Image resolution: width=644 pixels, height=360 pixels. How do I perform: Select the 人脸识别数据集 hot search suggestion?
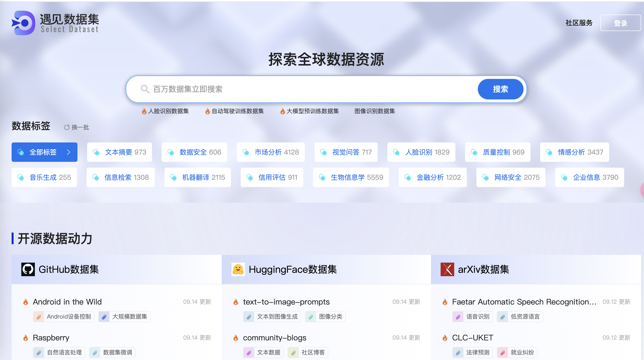(169, 111)
